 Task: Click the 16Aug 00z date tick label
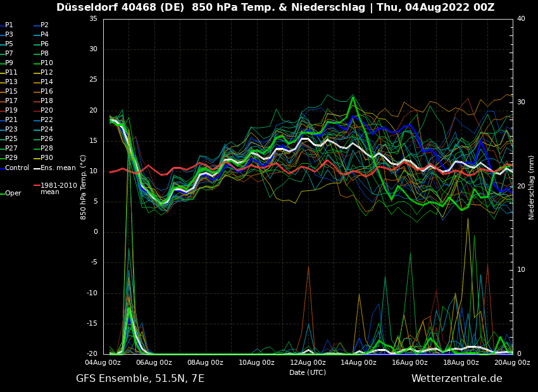pos(410,363)
